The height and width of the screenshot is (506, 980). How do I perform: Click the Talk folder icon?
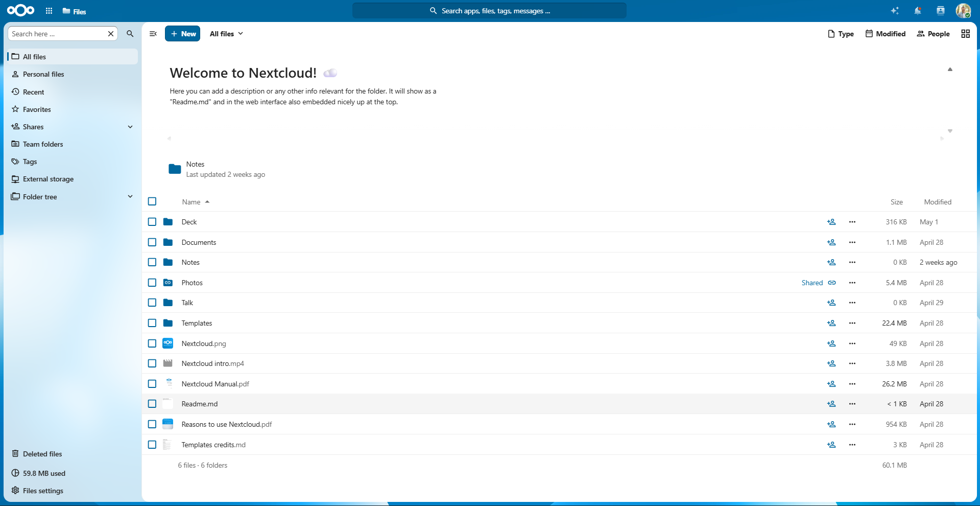tap(168, 303)
